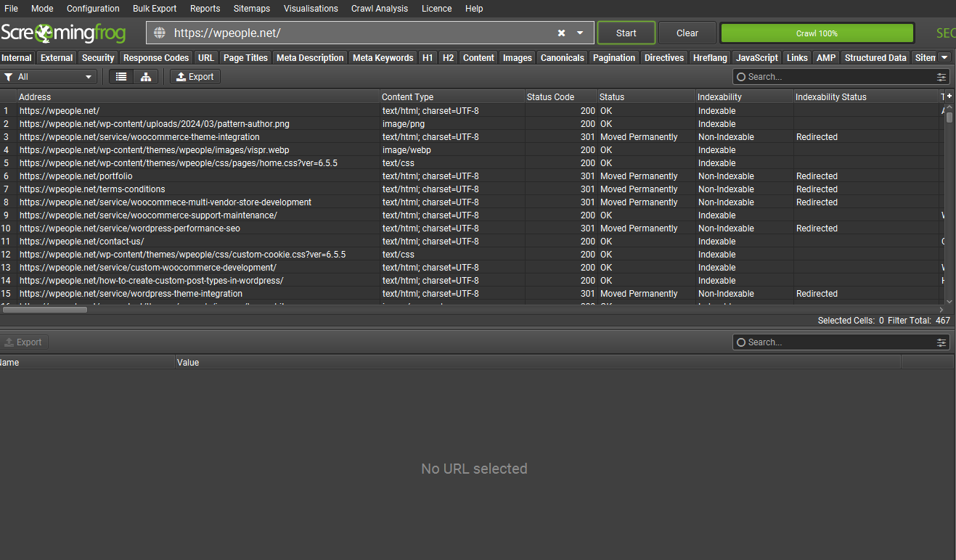Switch to the Security tab
Image resolution: width=956 pixels, height=560 pixels.
pyautogui.click(x=98, y=57)
